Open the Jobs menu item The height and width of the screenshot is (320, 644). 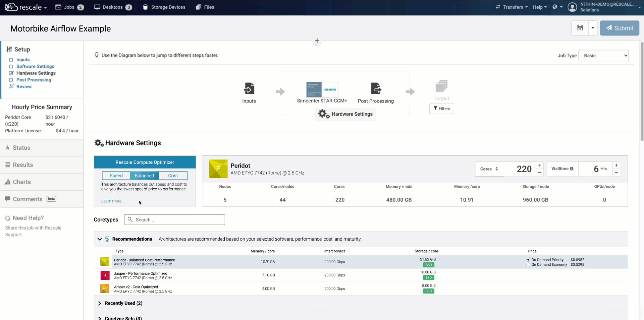pos(69,7)
